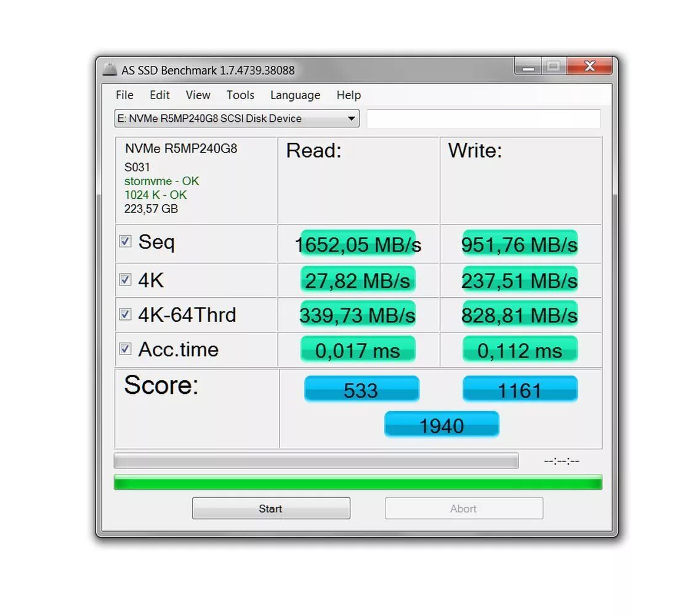Click the 4K-64Thrd read value 339,73 MB/s
Viewport: 694px width, 616px height.
point(358,315)
